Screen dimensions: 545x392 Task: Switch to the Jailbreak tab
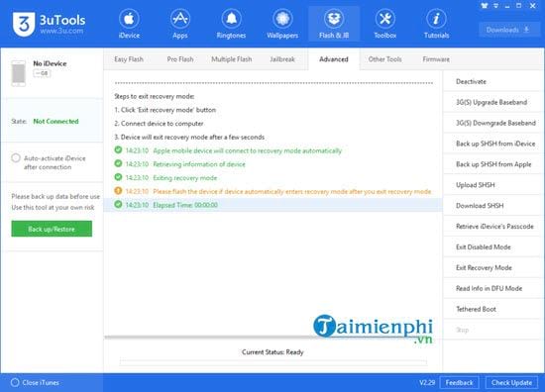click(282, 59)
